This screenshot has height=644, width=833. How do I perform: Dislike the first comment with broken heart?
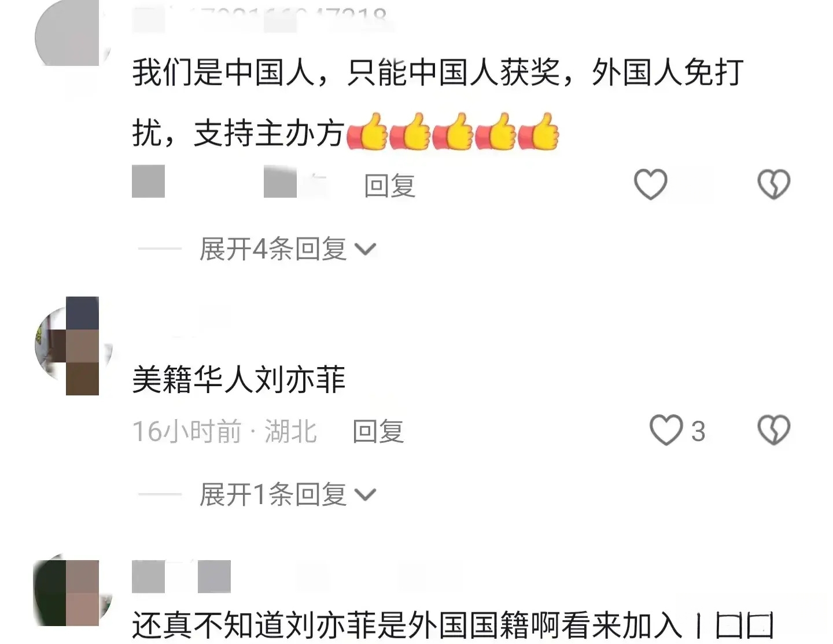(774, 184)
